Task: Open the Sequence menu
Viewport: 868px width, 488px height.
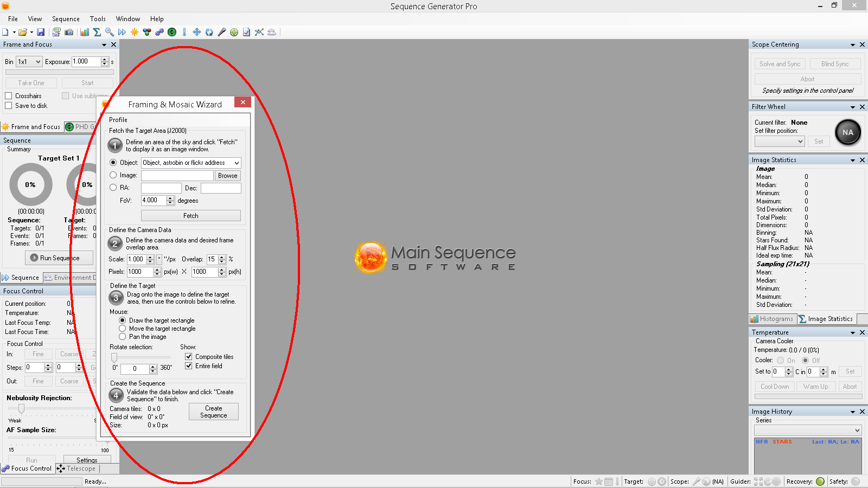Action: pos(66,19)
